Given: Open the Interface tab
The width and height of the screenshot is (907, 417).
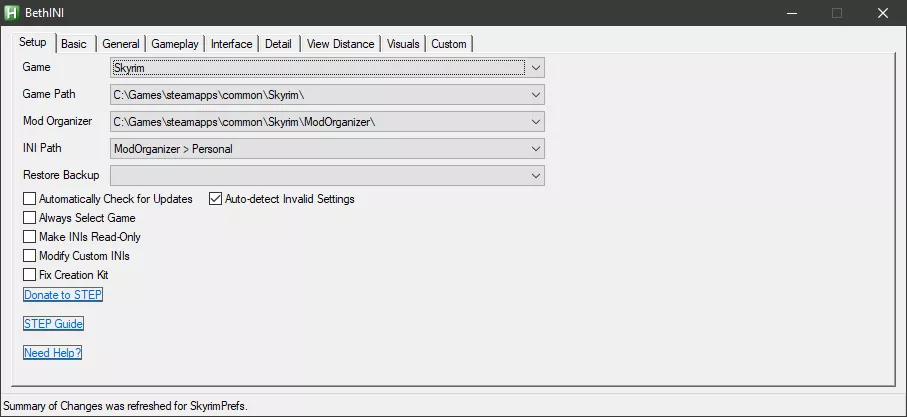Looking at the screenshot, I should coord(231,44).
